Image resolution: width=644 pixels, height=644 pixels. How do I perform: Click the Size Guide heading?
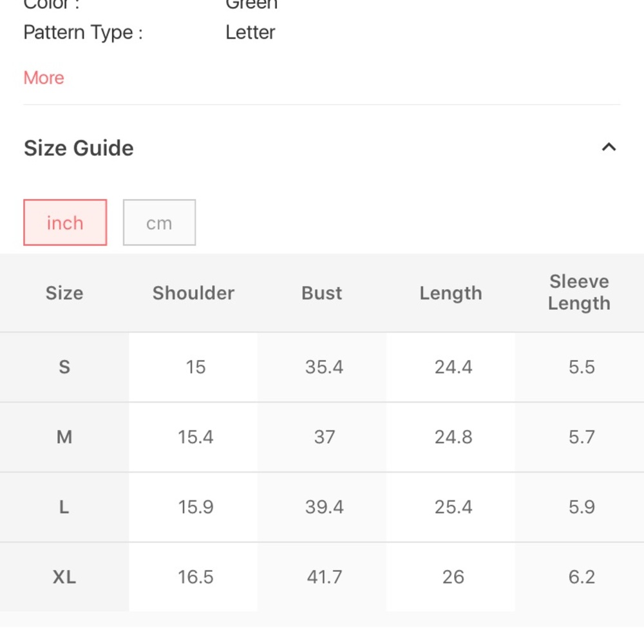pyautogui.click(x=79, y=148)
